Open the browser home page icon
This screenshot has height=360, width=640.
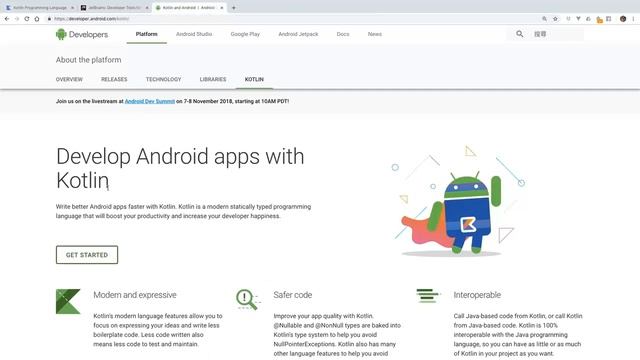coord(37,19)
